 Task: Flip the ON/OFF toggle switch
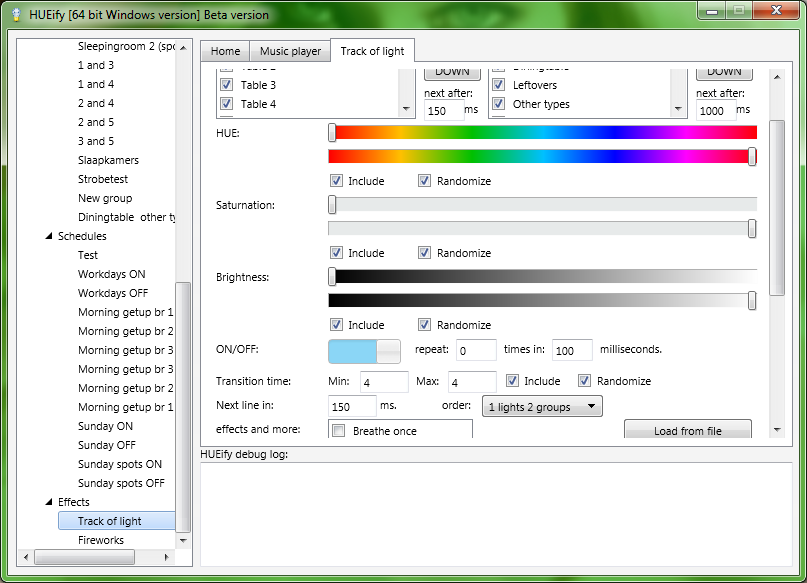364,351
